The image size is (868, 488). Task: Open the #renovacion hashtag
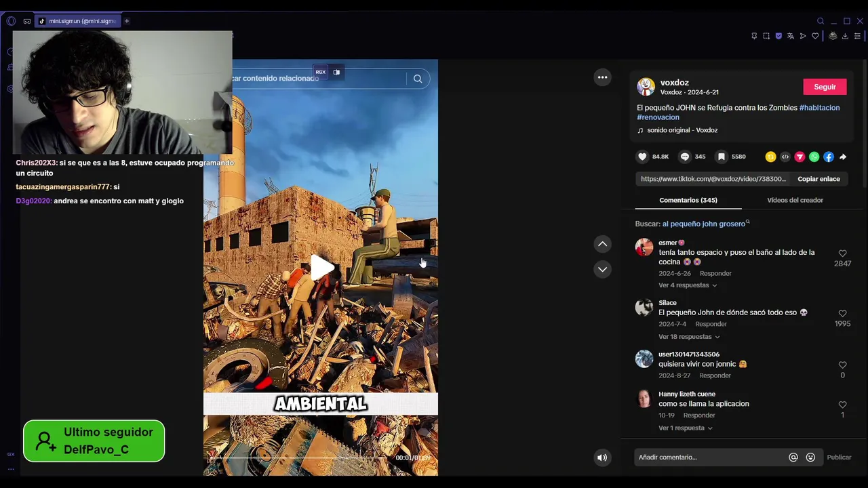click(658, 117)
